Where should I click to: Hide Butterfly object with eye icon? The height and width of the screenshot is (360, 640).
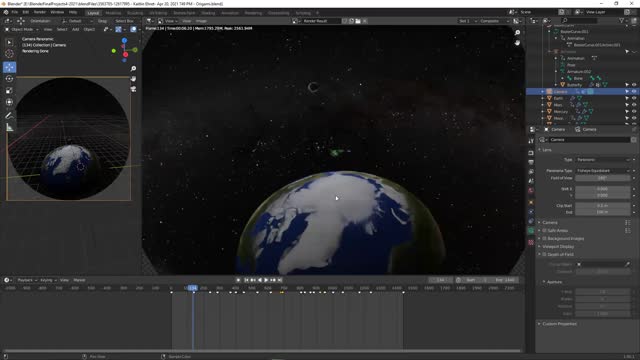(x=634, y=85)
